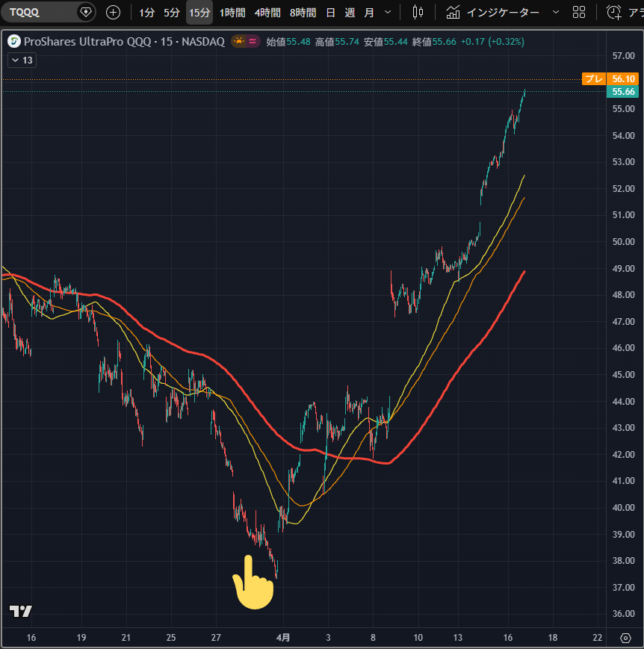Open the candlestick chart type selector
Screen dimensions: 644x649
(418, 13)
